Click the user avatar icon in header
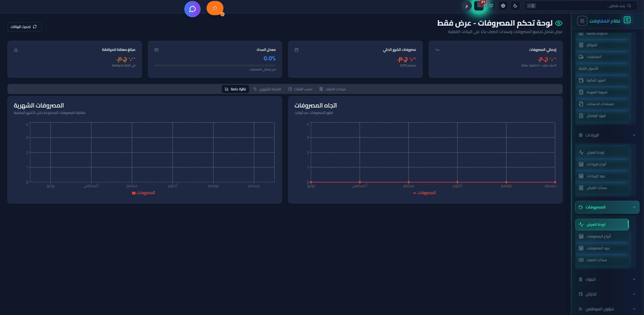644x315 pixels. pos(467,6)
